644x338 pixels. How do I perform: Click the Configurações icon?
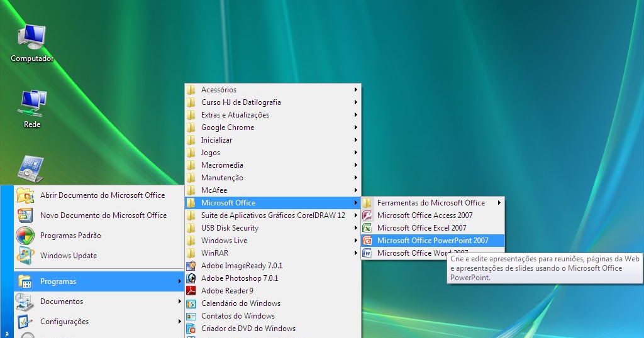coord(25,322)
